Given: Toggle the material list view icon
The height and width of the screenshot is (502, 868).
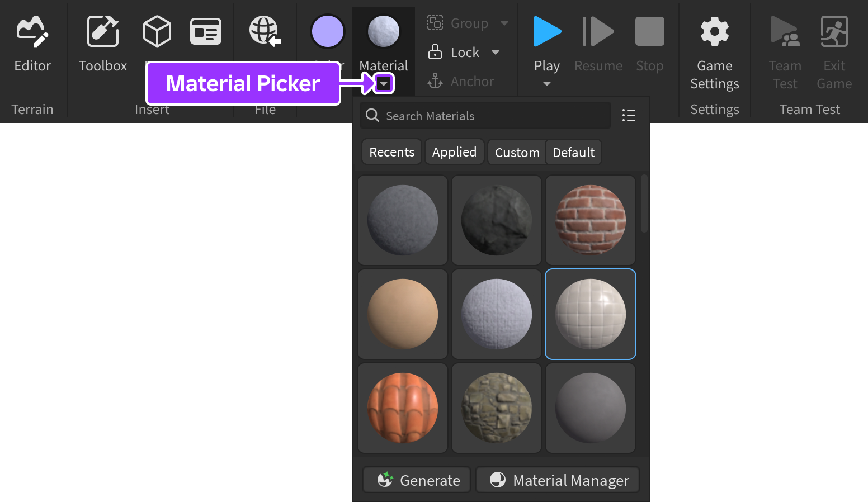Looking at the screenshot, I should [x=629, y=116].
